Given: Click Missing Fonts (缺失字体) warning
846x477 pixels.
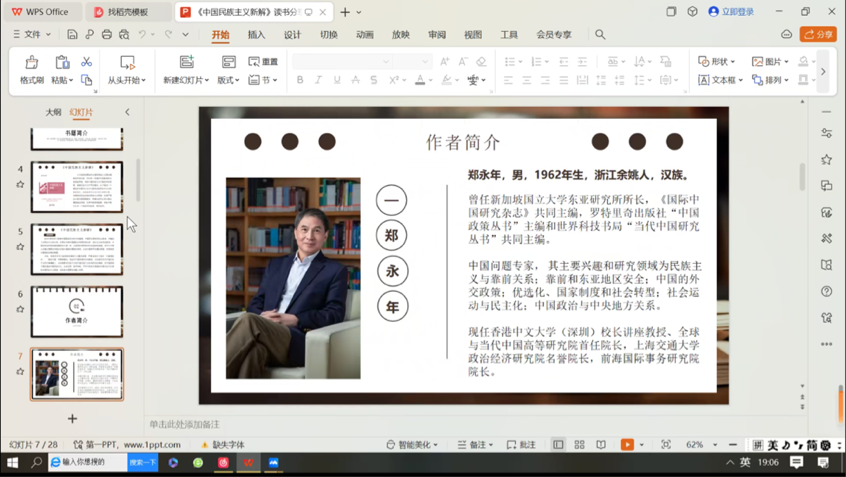Looking at the screenshot, I should 223,445.
